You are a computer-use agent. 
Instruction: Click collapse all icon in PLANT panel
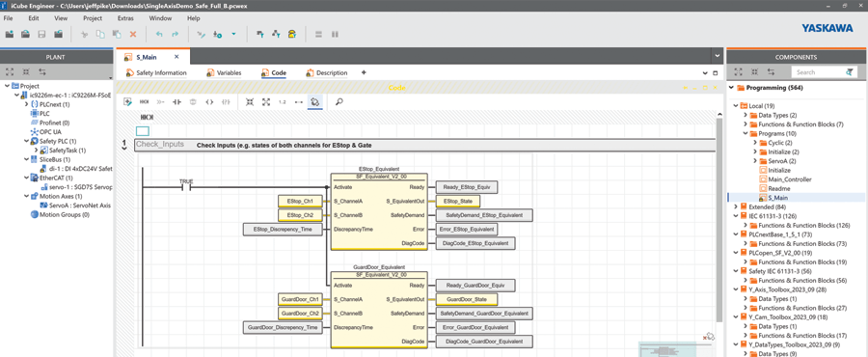pos(26,72)
